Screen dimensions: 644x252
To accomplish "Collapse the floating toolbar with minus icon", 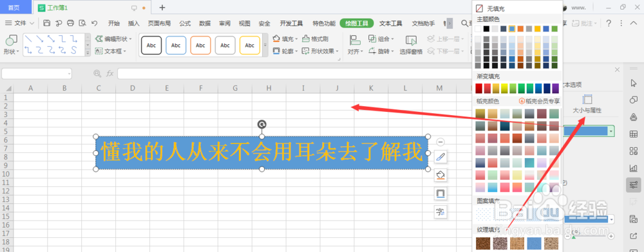I will (x=440, y=142).
